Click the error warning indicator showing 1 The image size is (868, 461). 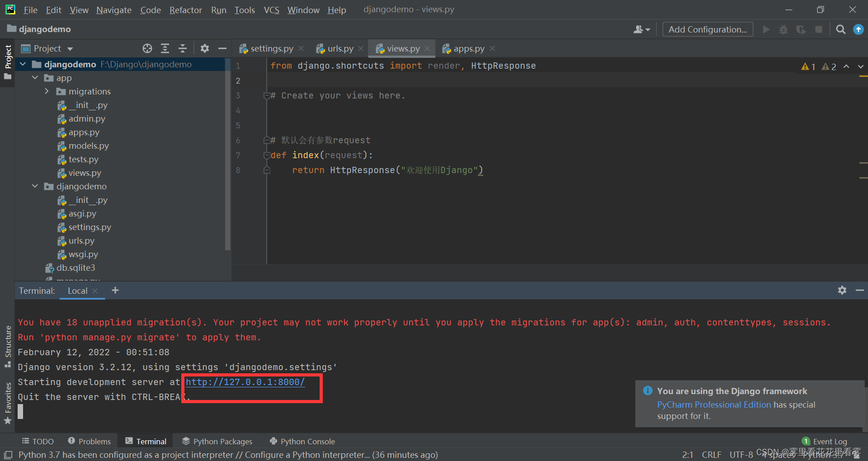click(x=808, y=66)
